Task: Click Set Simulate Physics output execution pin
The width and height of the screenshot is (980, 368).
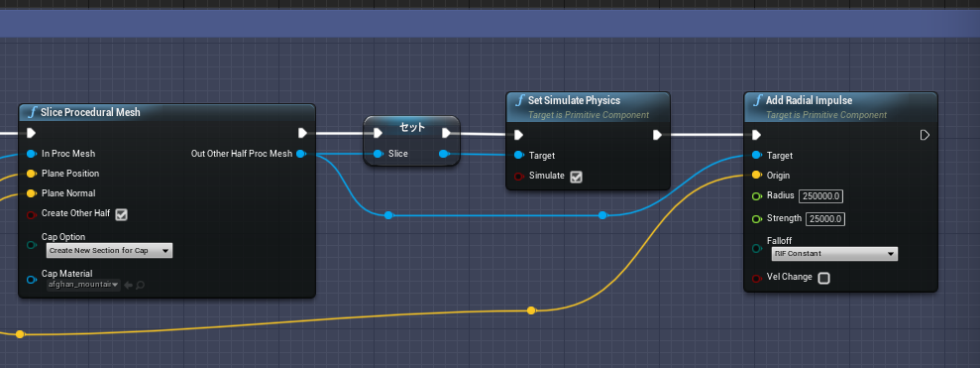Action: coord(657,135)
